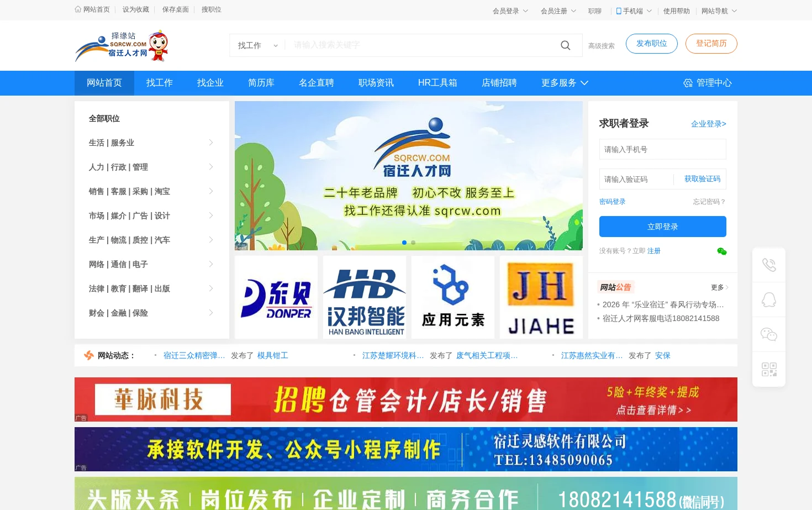Click the 网站动态 orange icon
The width and height of the screenshot is (812, 510).
[88, 355]
